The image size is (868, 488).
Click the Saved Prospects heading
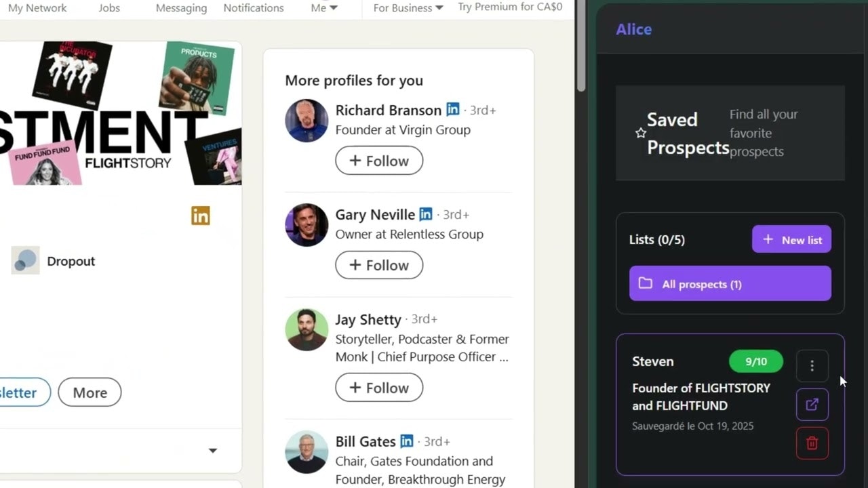688,133
